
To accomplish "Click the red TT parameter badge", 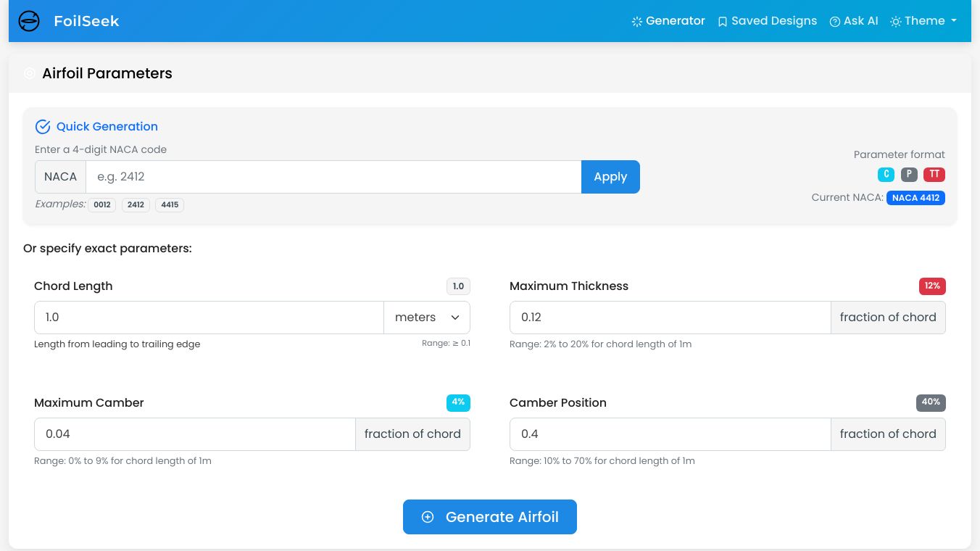I will [x=934, y=175].
